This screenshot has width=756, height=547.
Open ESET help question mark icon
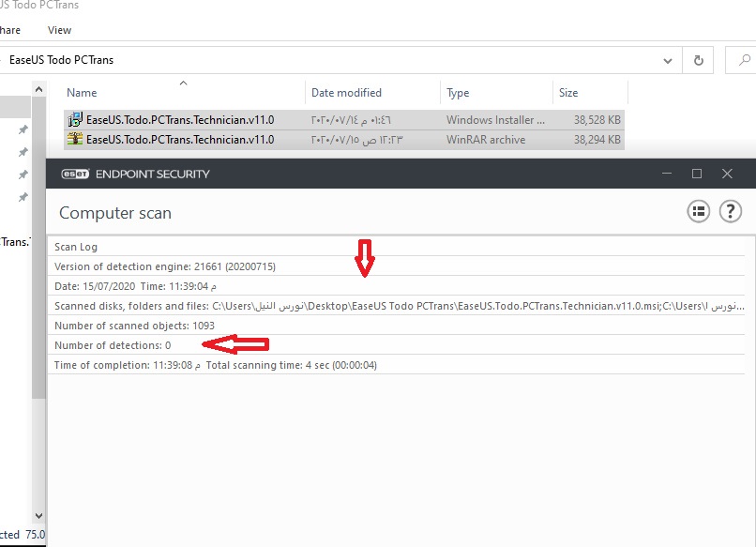[731, 212]
